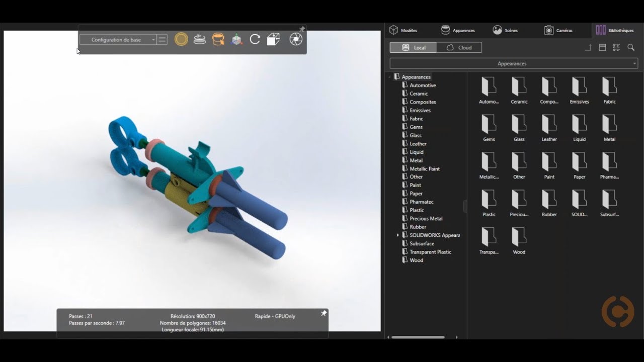Switch to the Apparences tab
This screenshot has width=644, height=362.
(457, 30)
